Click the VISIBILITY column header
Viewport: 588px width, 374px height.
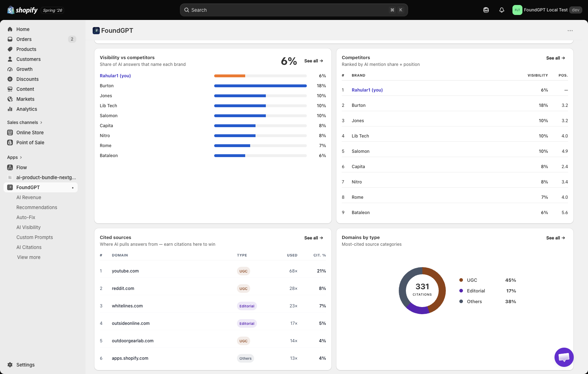click(x=538, y=76)
